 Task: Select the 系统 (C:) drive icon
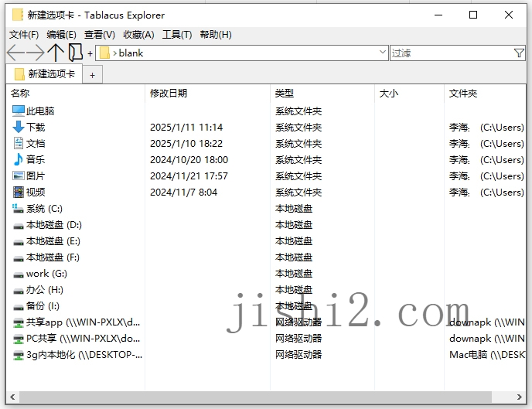(x=19, y=209)
